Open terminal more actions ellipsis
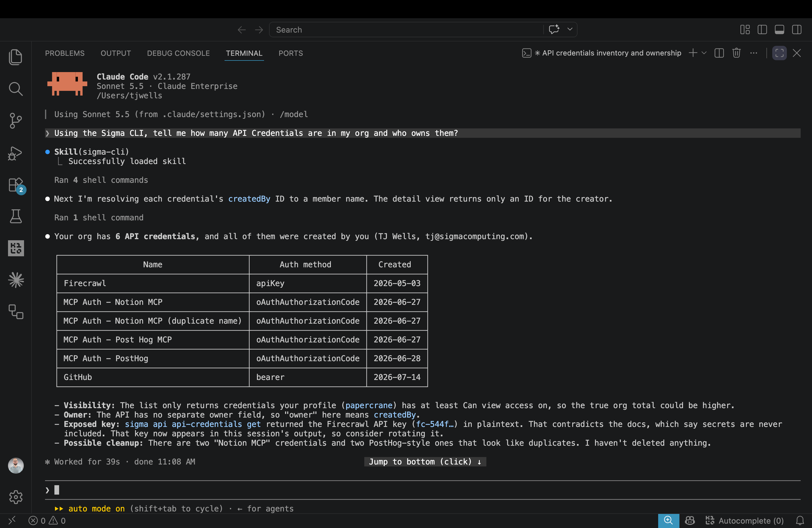Viewport: 812px width, 528px height. click(x=754, y=53)
